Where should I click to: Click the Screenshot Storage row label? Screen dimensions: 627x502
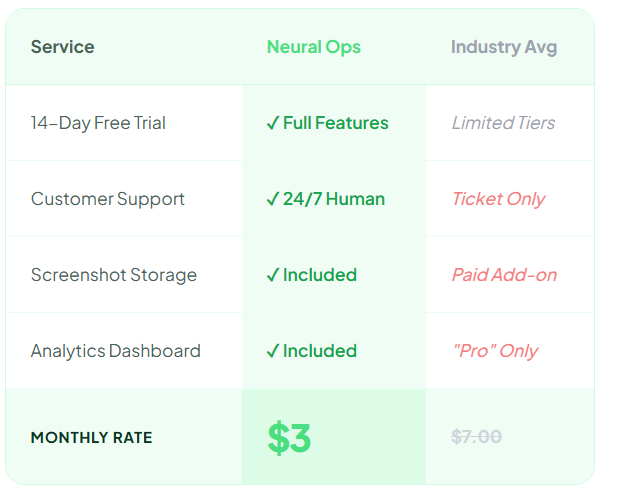click(113, 275)
